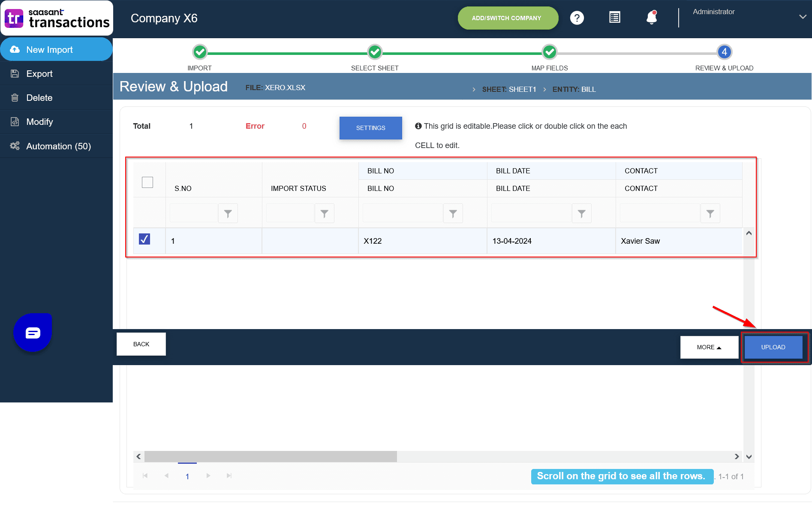The height and width of the screenshot is (514, 812).
Task: Click the S.NO filter input
Action: click(x=194, y=213)
